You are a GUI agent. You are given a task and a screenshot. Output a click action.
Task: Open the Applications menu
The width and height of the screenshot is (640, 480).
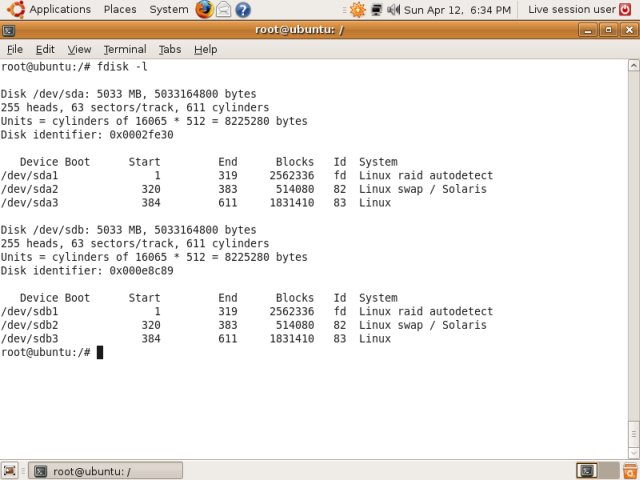tap(60, 9)
